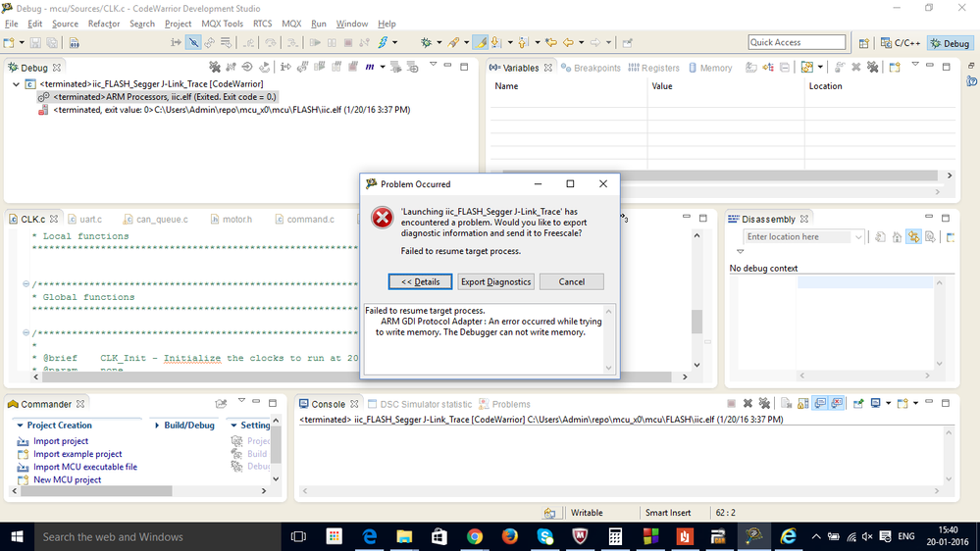Switch to the Problems tab

(504, 404)
